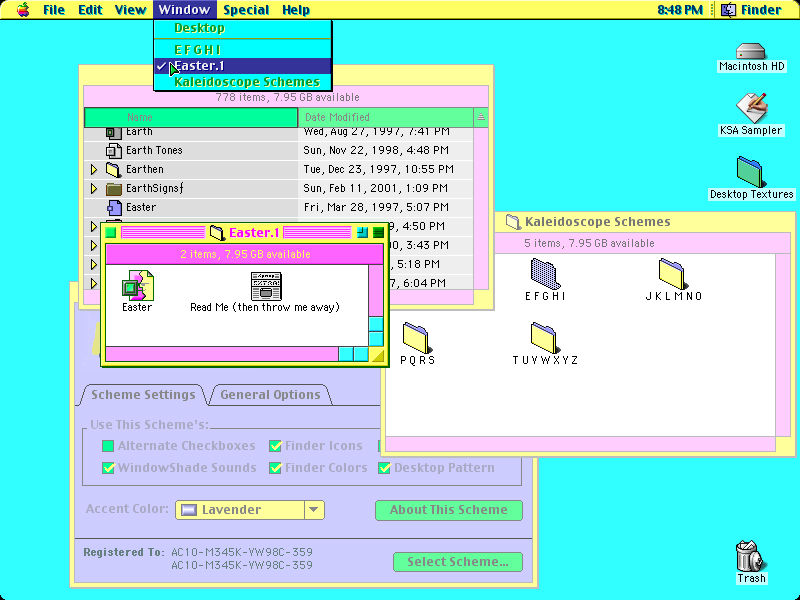Select the E F G H I folder icon in Kaleidoscope Schemes

click(x=545, y=273)
